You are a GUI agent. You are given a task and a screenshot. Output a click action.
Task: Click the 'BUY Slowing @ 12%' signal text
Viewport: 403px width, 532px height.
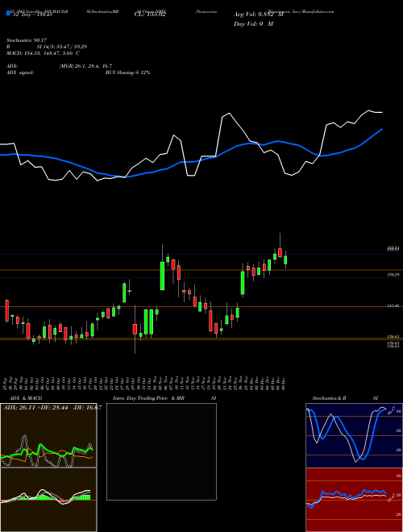click(x=127, y=73)
